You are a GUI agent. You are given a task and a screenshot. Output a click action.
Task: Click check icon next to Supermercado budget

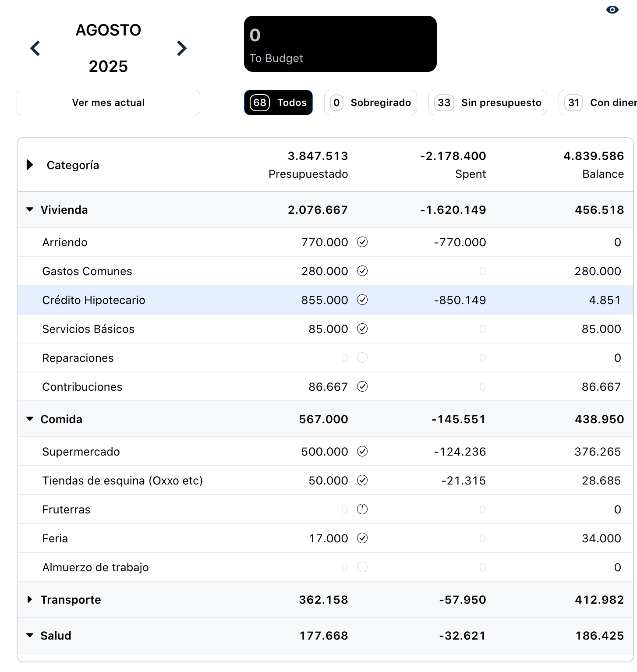[362, 451]
